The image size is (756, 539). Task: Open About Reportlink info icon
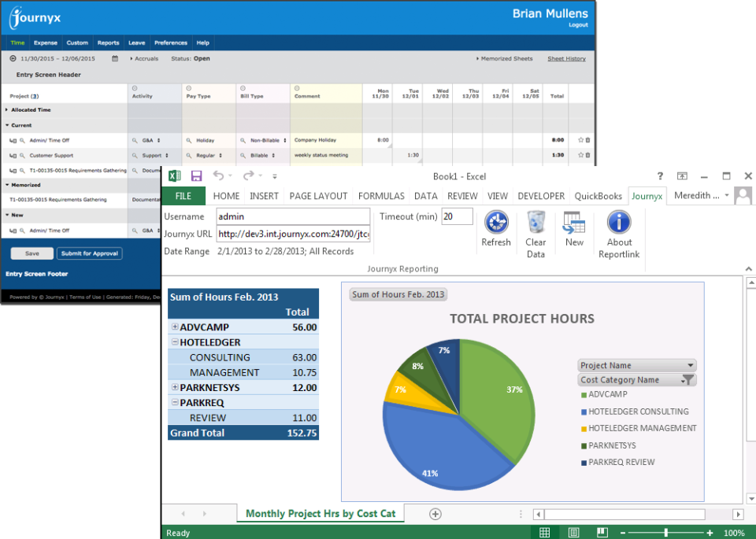pyautogui.click(x=619, y=222)
